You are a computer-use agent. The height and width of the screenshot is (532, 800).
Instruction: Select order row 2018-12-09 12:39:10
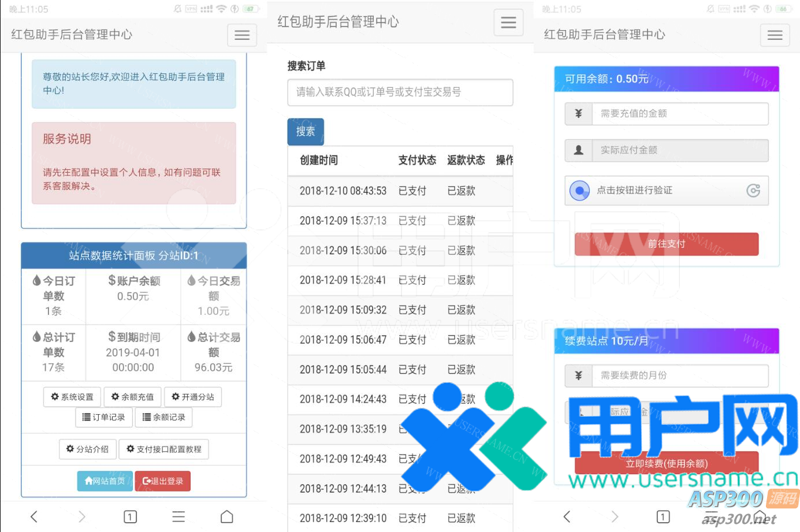(400, 518)
